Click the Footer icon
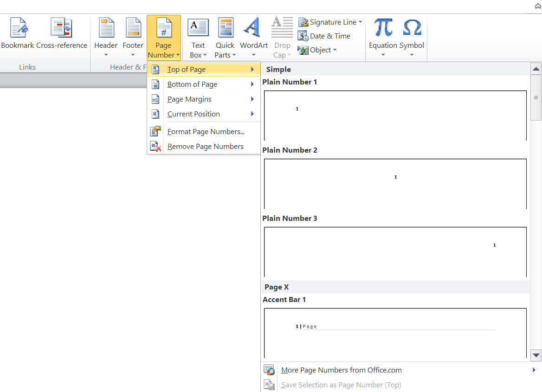The height and width of the screenshot is (392, 542). tap(133, 27)
